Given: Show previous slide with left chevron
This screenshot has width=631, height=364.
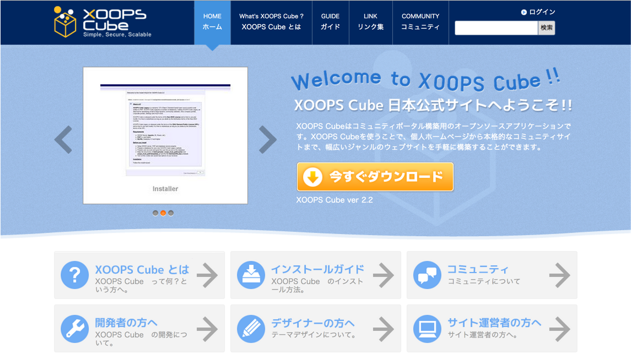Looking at the screenshot, I should 63,139.
